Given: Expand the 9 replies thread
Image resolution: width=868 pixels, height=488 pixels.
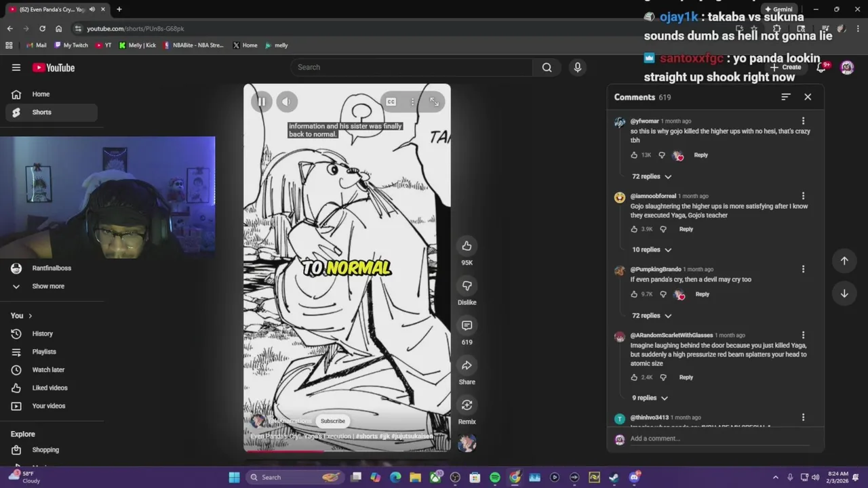Looking at the screenshot, I should pyautogui.click(x=650, y=398).
